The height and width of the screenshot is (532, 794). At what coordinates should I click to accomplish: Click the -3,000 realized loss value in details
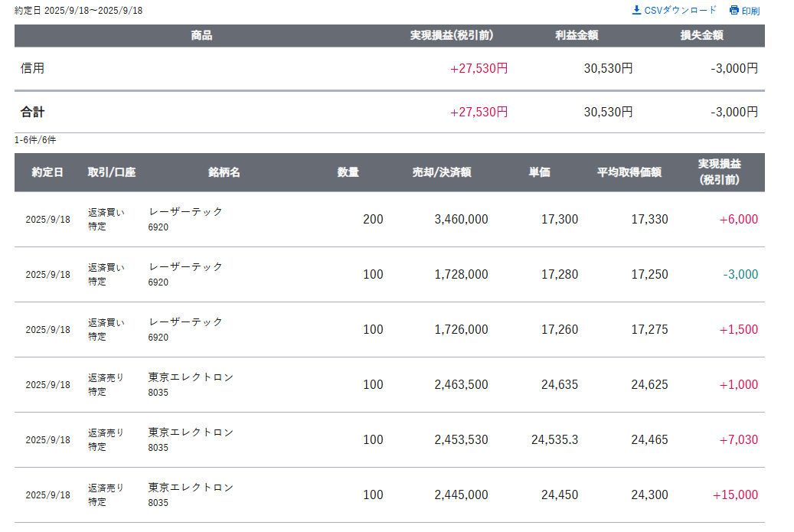click(x=740, y=274)
